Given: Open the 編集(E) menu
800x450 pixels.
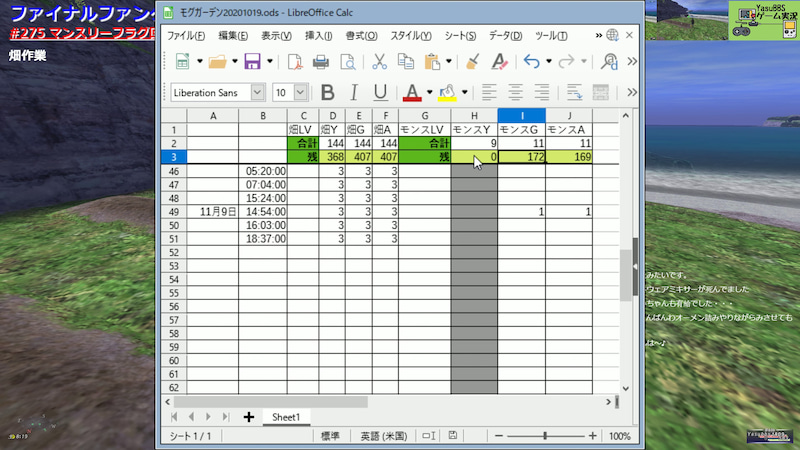Looking at the screenshot, I should tap(233, 36).
